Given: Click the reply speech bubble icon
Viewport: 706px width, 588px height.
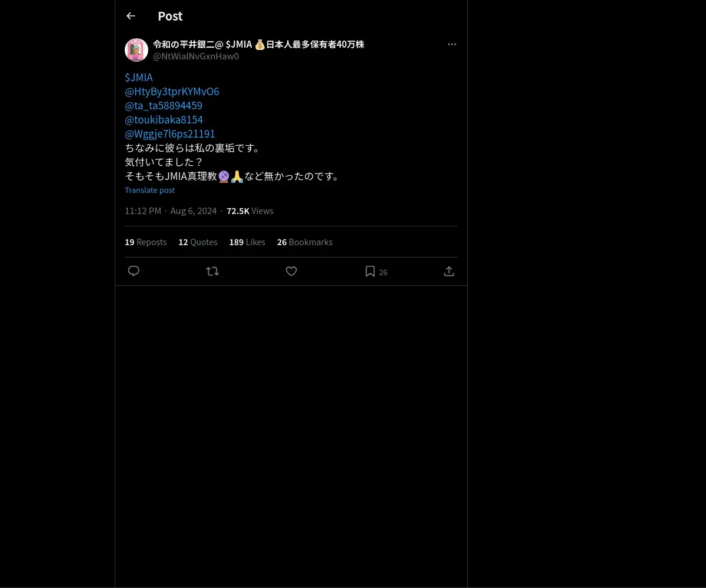Looking at the screenshot, I should point(134,271).
